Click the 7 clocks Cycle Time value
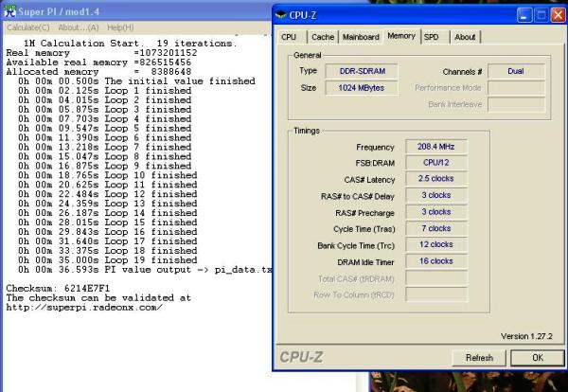Image resolution: width=568 pixels, height=392 pixels. point(436,228)
